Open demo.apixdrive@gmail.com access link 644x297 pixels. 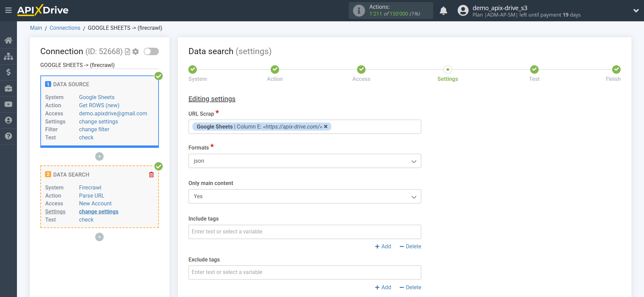tap(113, 114)
